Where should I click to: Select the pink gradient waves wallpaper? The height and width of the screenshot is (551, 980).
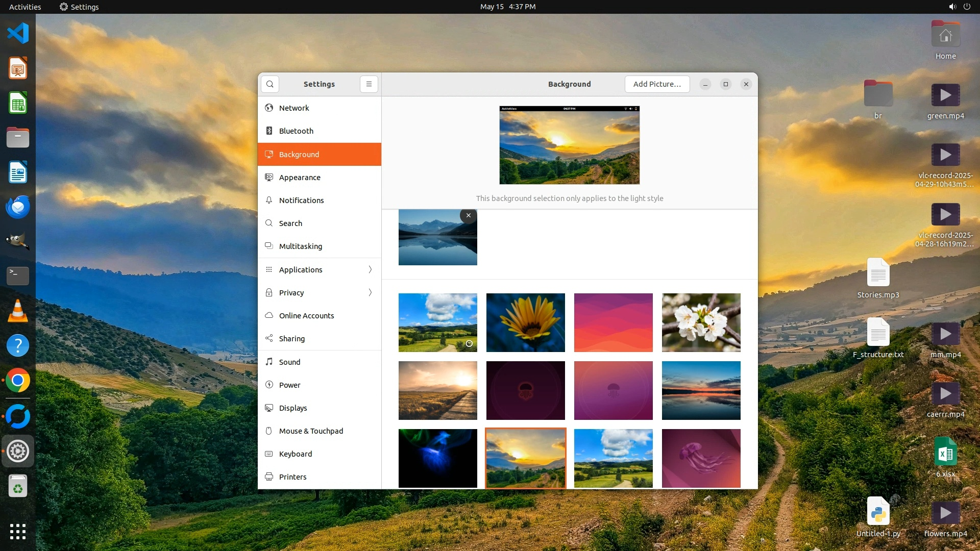[x=613, y=322]
